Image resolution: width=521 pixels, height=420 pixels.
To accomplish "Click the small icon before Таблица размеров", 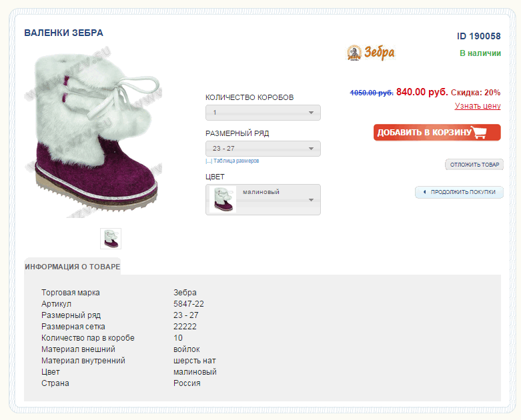I will 208,161.
